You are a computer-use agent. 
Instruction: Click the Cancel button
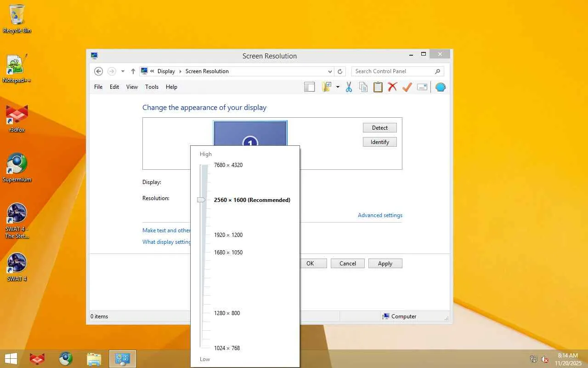[x=348, y=264]
